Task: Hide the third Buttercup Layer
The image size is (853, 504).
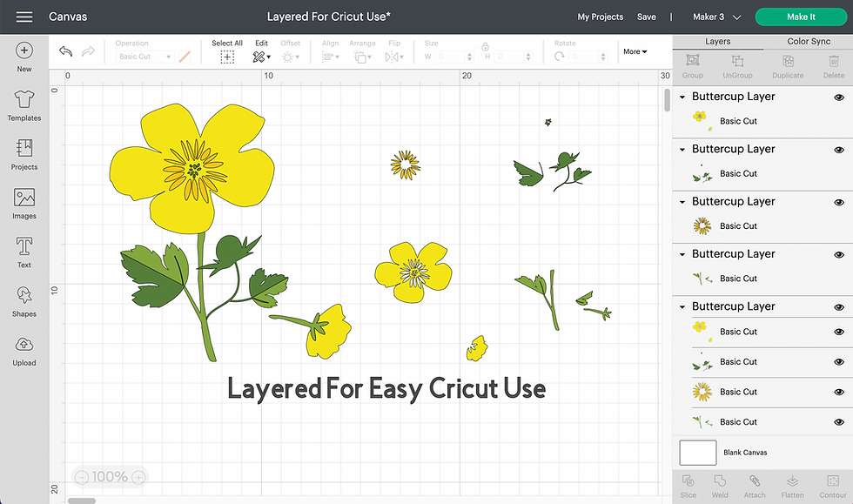Action: coord(839,202)
